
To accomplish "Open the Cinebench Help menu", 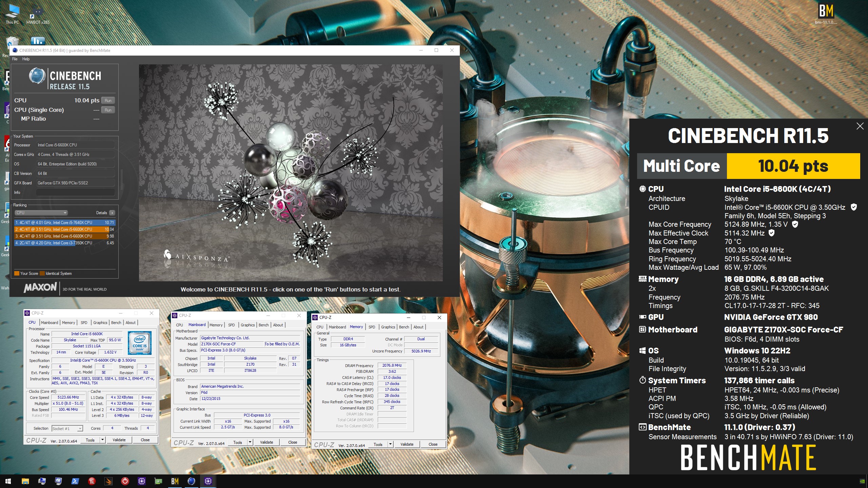I will (26, 59).
